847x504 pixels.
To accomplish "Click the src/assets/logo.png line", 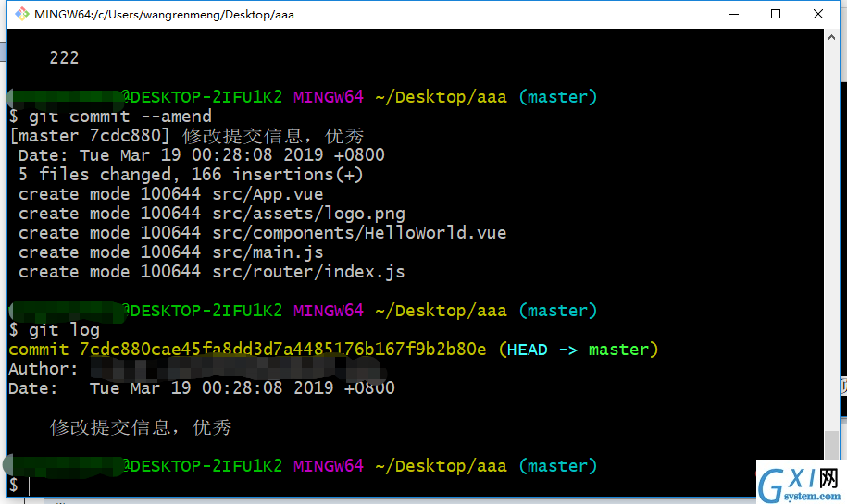I will tap(212, 214).
